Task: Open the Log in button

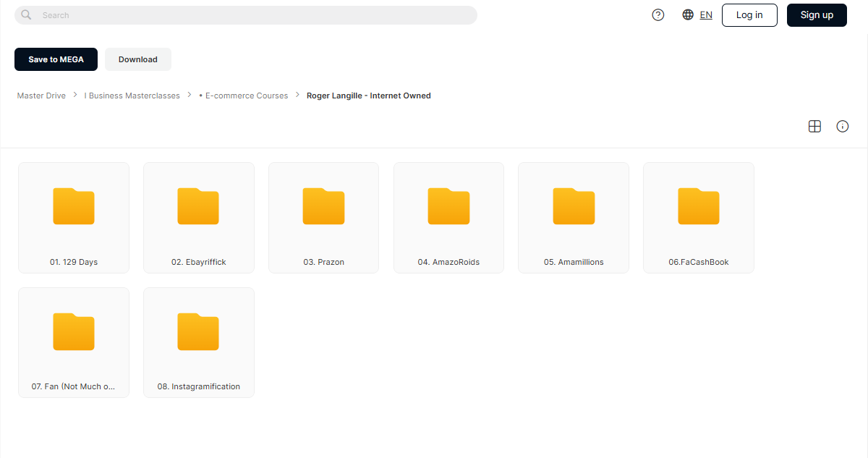Action: pos(749,15)
